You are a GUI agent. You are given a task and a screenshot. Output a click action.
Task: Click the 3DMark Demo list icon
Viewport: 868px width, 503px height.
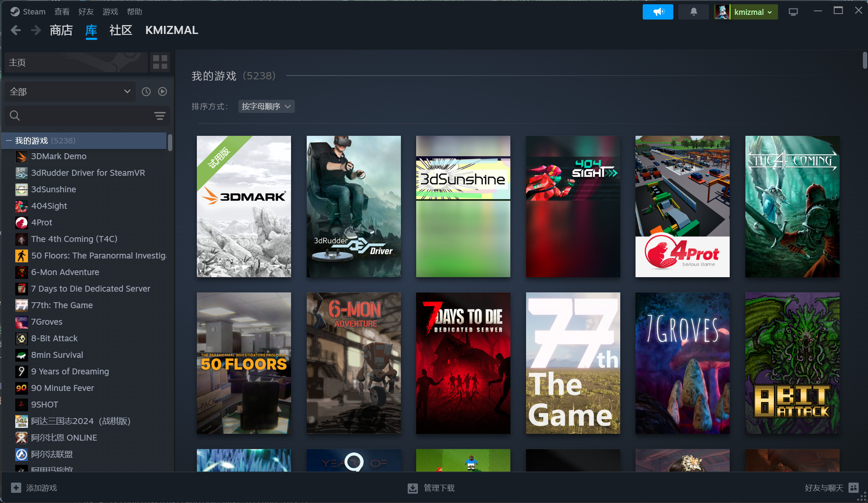click(x=22, y=157)
